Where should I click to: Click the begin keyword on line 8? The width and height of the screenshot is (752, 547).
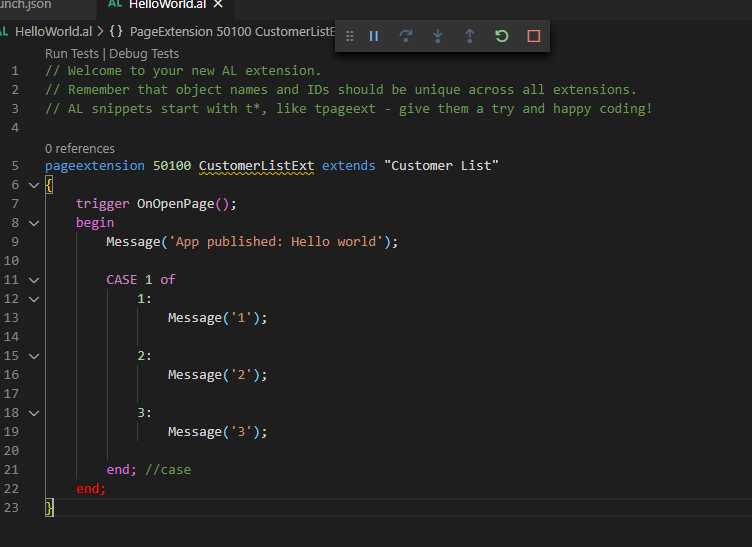pyautogui.click(x=95, y=223)
